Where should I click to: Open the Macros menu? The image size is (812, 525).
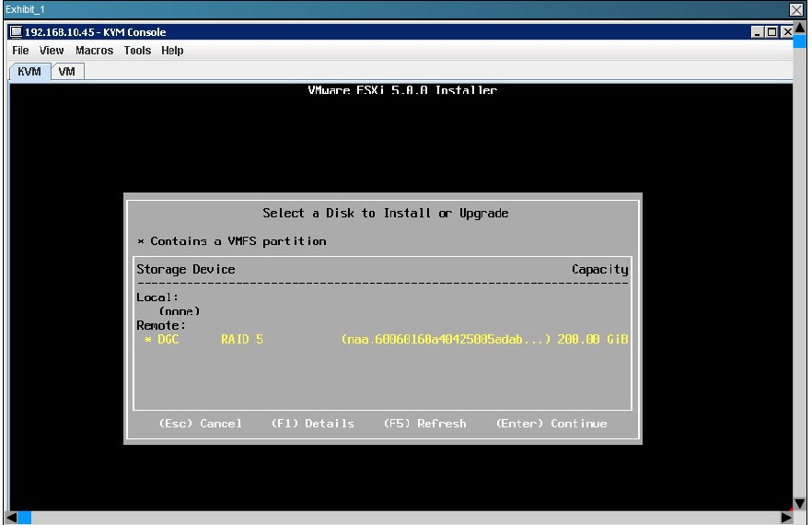[x=94, y=51]
